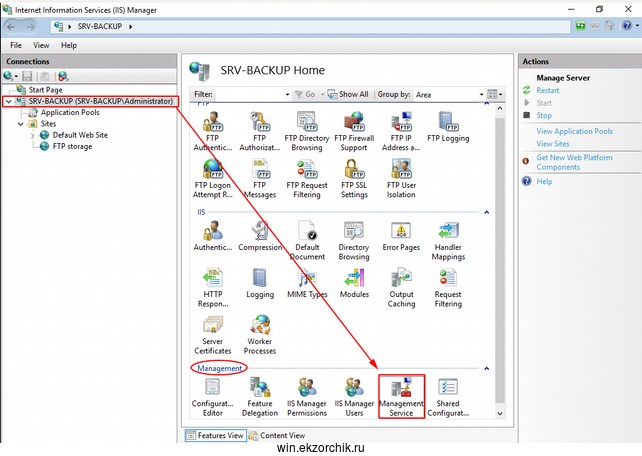Screen dimensions: 642x456
Task: Click the navigation Back arrow button
Action: [11, 27]
